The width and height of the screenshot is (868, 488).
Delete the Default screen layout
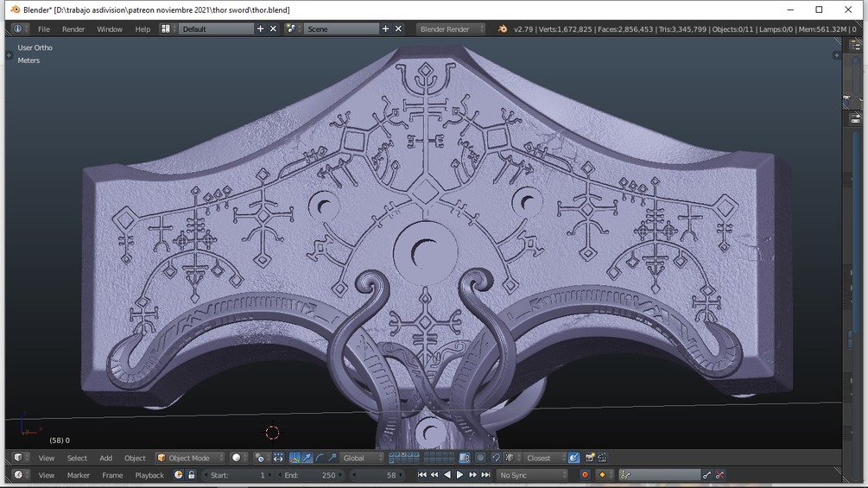[x=273, y=29]
